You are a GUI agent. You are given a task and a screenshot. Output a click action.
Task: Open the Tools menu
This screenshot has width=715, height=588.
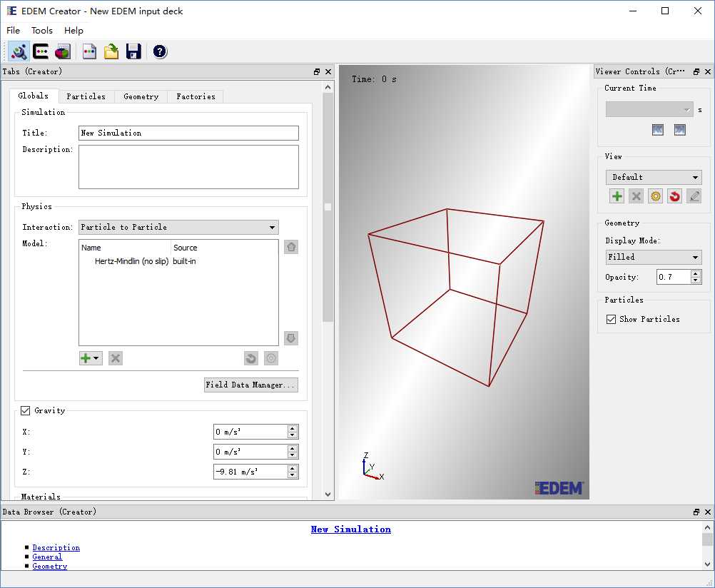tap(42, 31)
